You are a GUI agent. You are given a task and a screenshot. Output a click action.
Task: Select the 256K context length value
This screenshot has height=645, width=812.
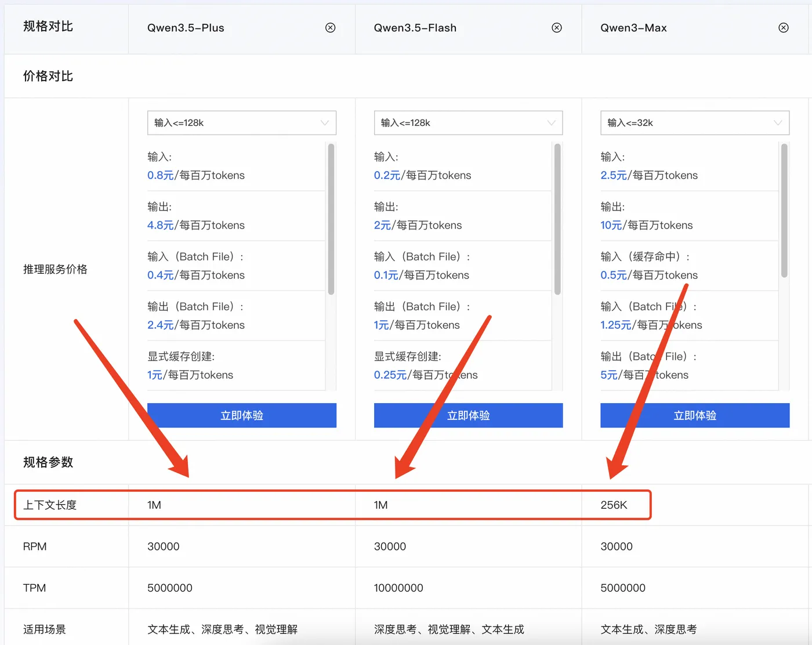coord(614,505)
